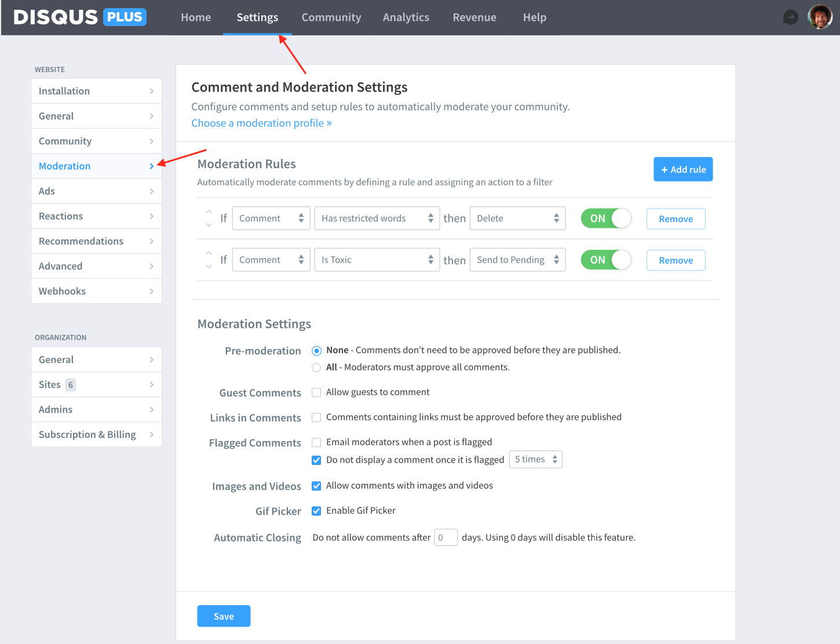840x644 pixels.
Task: Move the restricted words rule up
Action: tap(209, 212)
